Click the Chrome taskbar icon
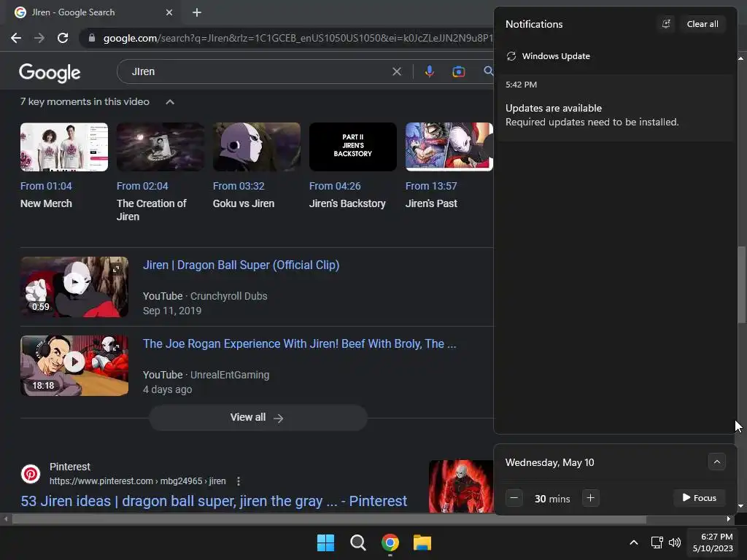The image size is (747, 560). point(390,542)
